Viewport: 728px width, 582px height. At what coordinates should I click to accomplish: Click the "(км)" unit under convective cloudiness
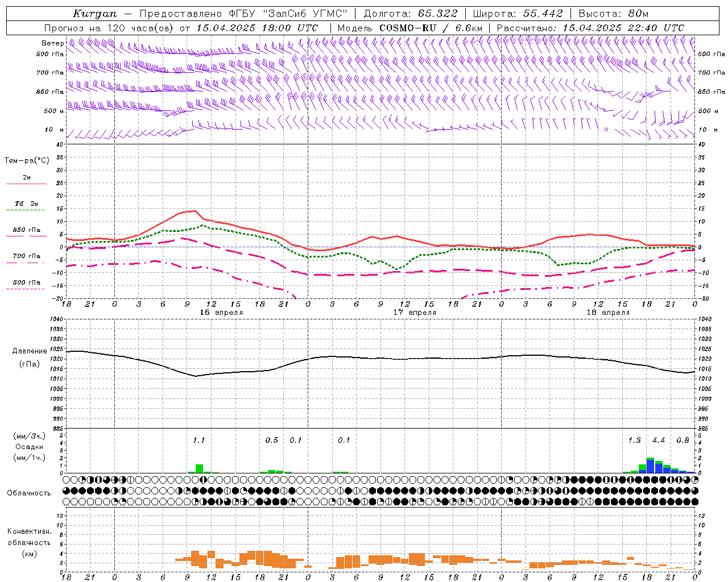(x=29, y=554)
